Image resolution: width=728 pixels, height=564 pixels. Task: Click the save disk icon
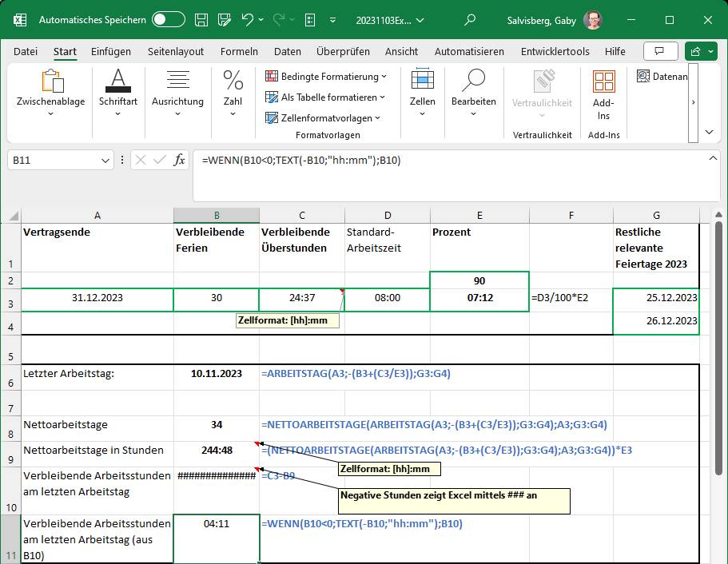coord(202,19)
